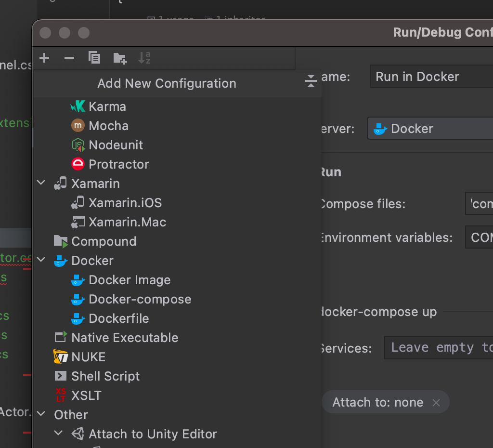Click the Xamarin group icon

60,184
